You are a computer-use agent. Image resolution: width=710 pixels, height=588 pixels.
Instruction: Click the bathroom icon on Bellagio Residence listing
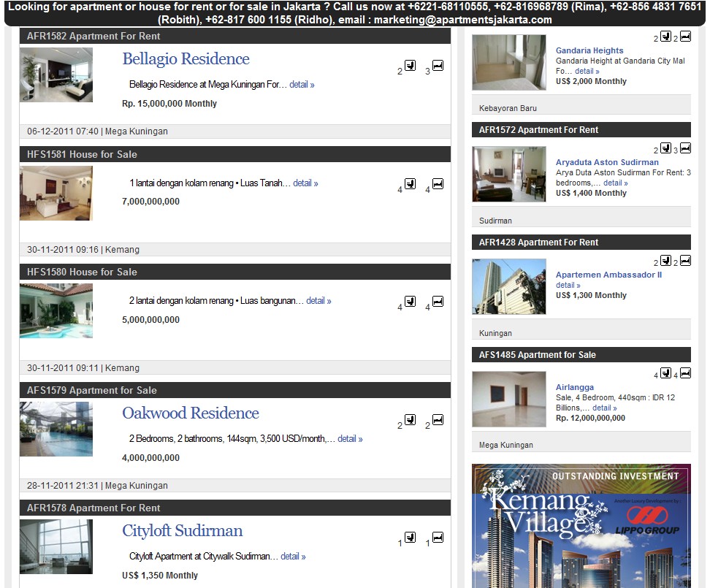pyautogui.click(x=411, y=66)
